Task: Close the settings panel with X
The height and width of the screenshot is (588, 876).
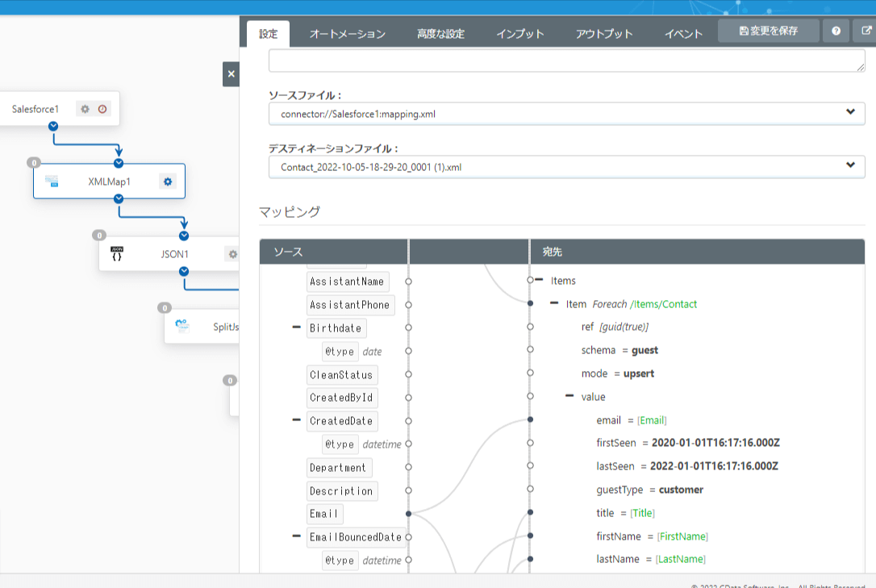Action: (x=232, y=73)
